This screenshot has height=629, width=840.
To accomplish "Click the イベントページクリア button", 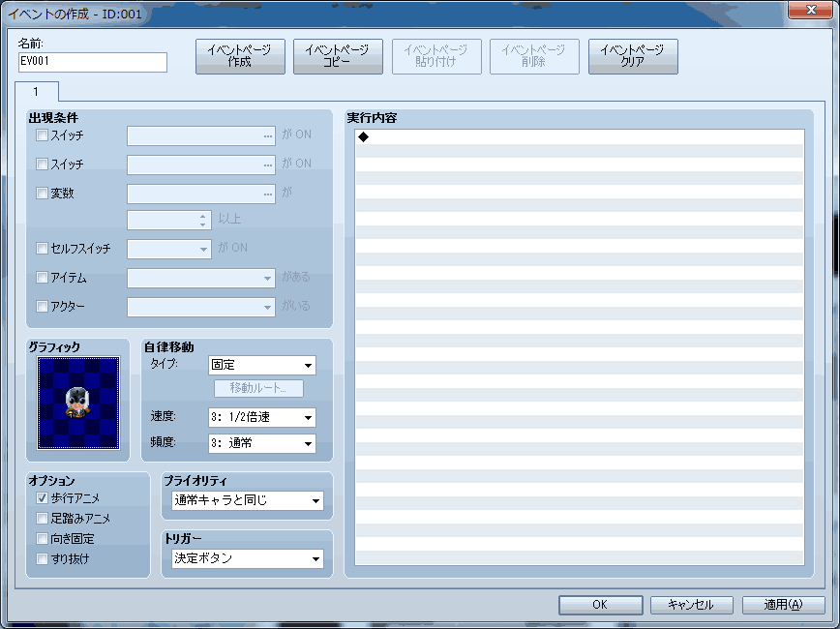I will click(633, 56).
